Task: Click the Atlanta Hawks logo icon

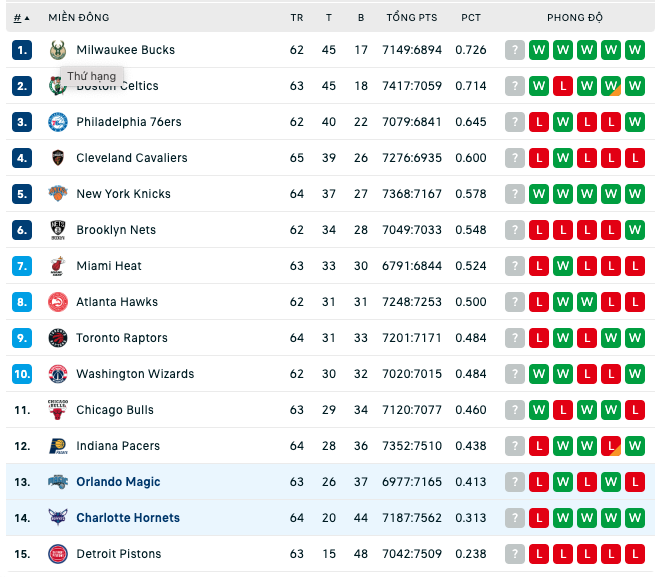Action: coord(58,302)
